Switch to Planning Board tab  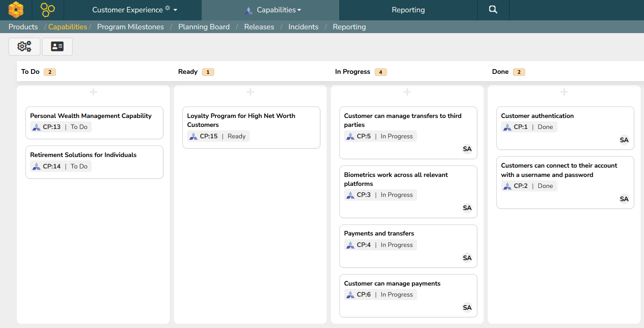click(x=204, y=27)
